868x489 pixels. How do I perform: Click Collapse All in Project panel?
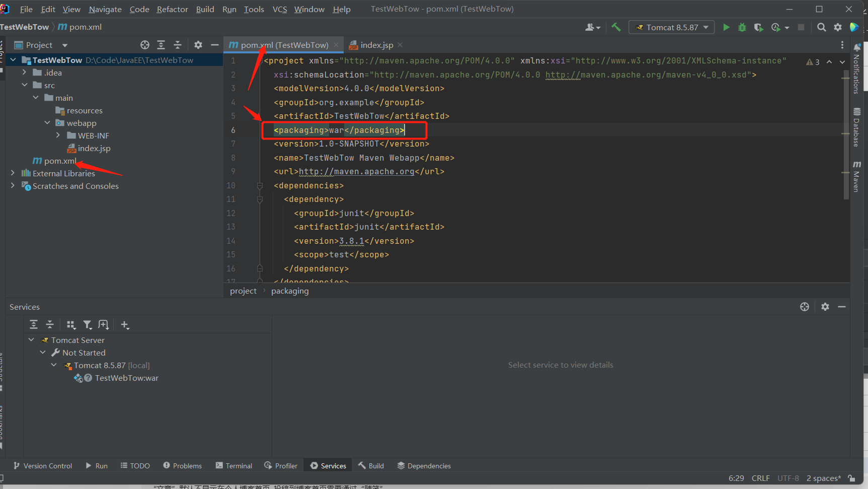(x=178, y=45)
